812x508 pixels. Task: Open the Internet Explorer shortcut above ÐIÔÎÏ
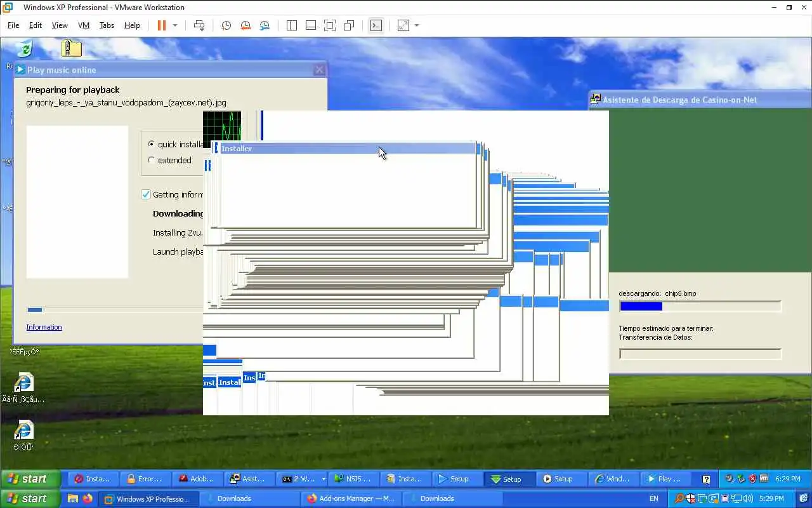click(23, 430)
